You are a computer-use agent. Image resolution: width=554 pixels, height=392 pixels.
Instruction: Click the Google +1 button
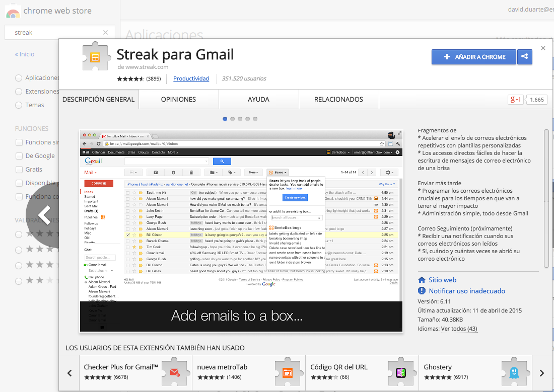tap(516, 100)
